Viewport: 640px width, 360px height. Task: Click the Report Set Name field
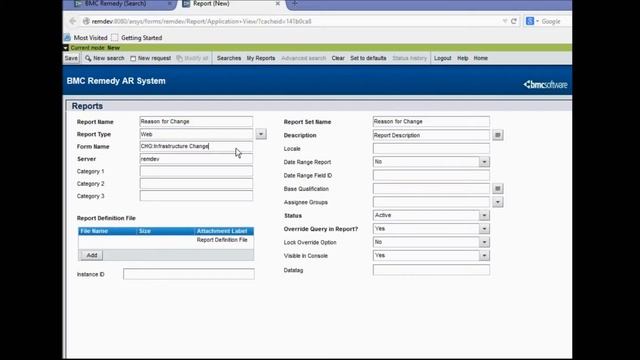point(431,122)
